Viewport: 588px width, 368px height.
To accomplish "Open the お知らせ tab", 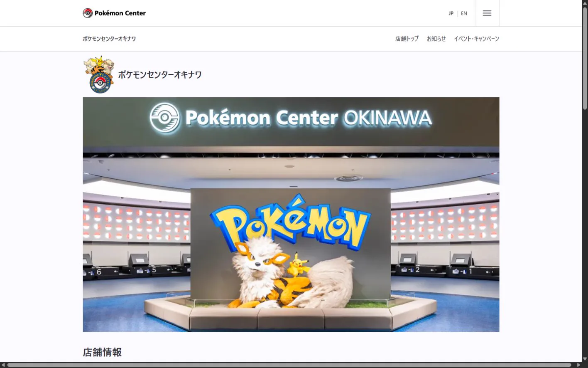I will coord(436,39).
